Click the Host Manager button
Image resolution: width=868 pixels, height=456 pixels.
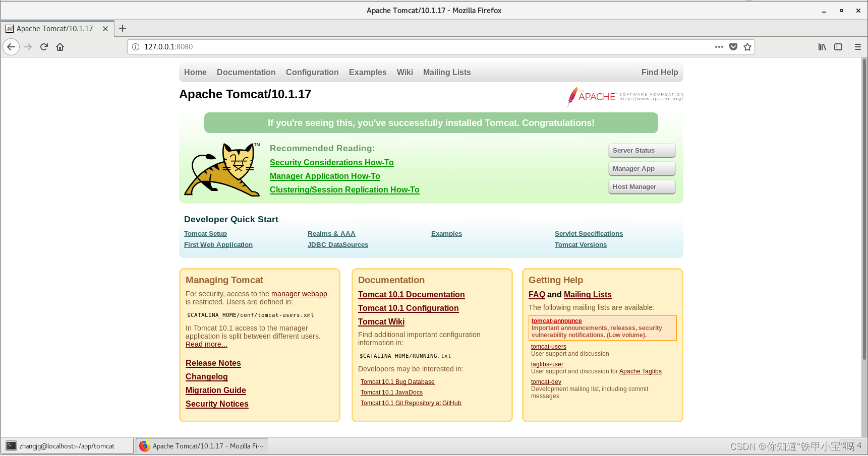[642, 187]
